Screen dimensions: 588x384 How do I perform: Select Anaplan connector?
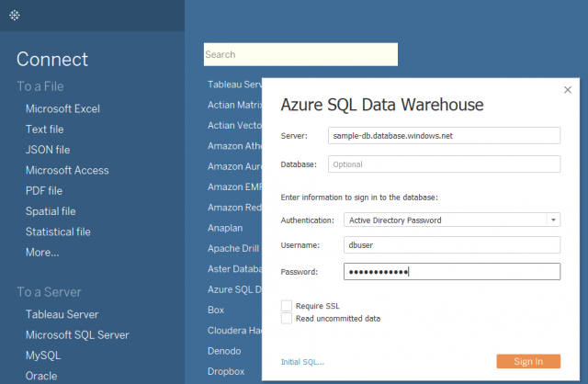tap(225, 228)
